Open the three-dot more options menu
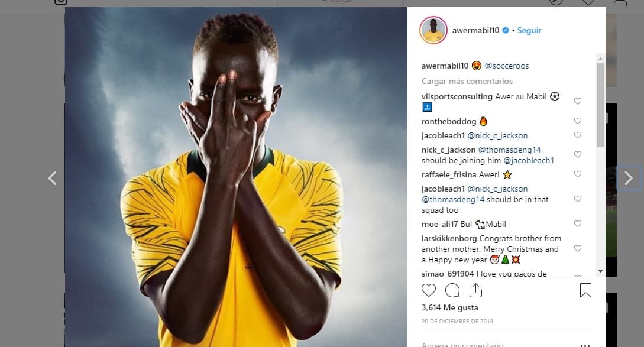The width and height of the screenshot is (644, 347). point(585,345)
